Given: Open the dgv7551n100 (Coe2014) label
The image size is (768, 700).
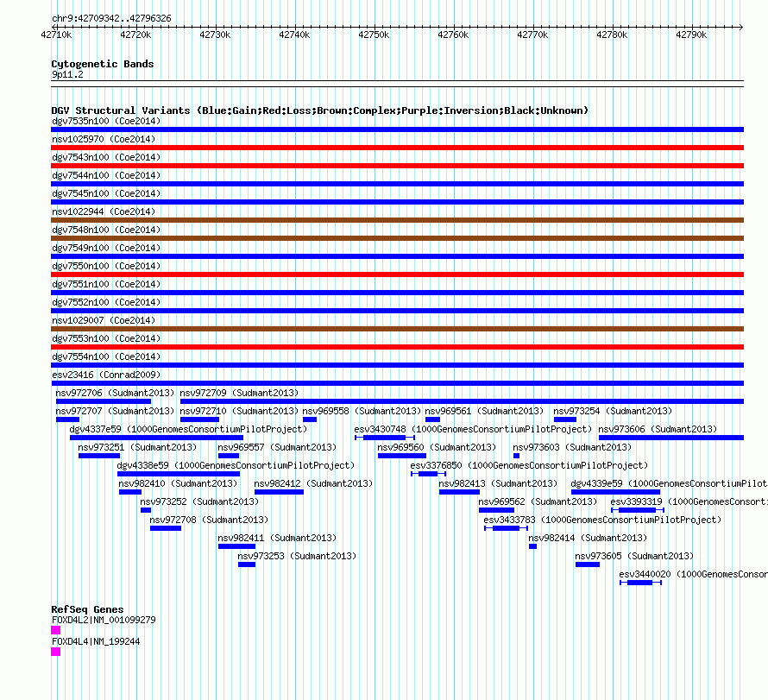Looking at the screenshot, I should point(106,284).
